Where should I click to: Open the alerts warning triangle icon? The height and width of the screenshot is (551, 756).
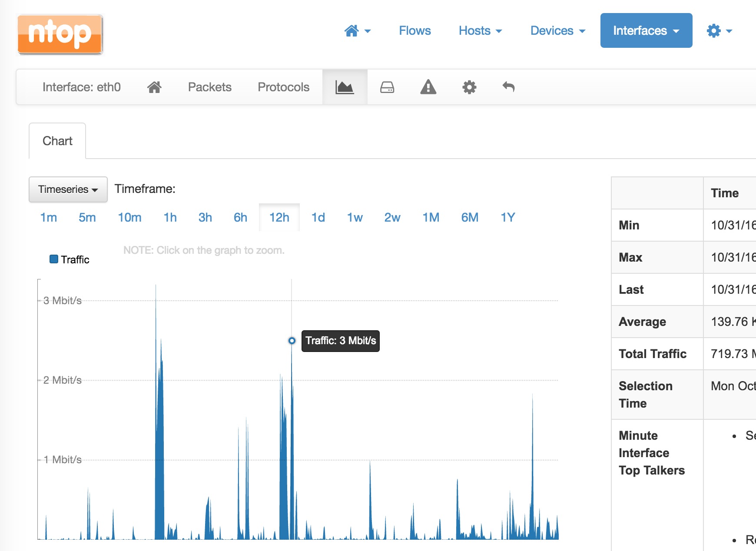[x=428, y=87]
